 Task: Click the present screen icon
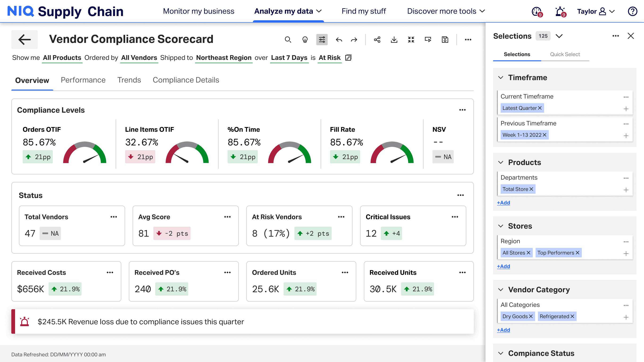pos(428,40)
